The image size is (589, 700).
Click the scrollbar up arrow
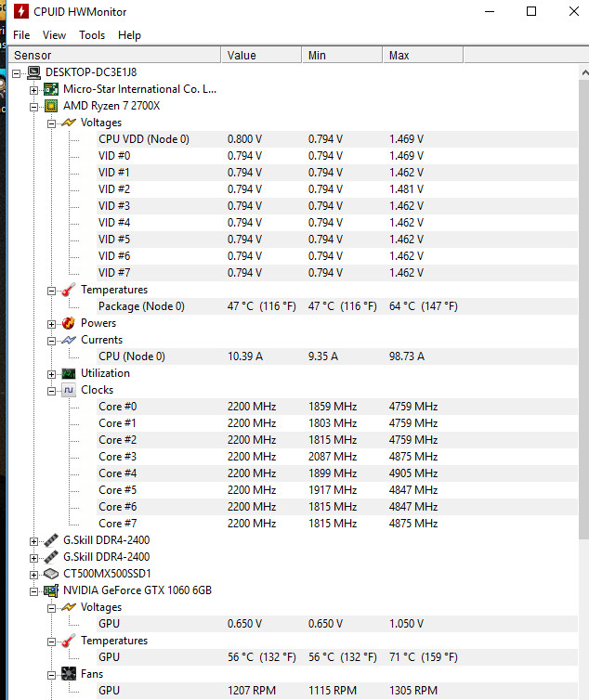584,71
